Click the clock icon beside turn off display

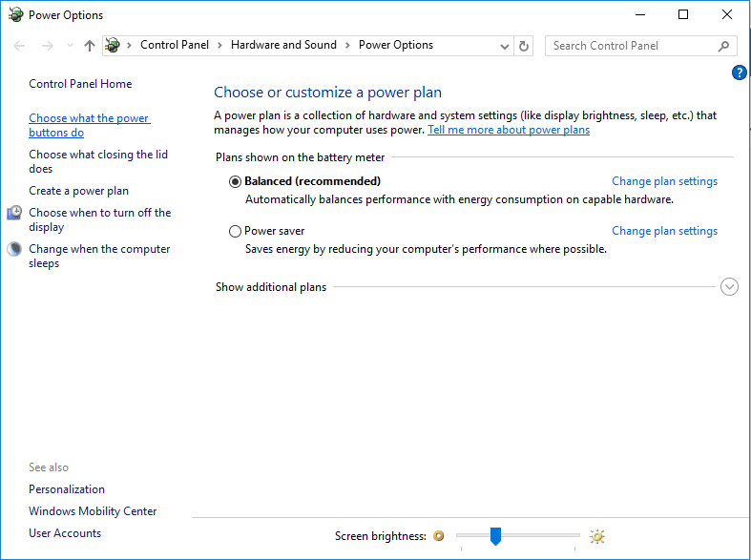(14, 213)
